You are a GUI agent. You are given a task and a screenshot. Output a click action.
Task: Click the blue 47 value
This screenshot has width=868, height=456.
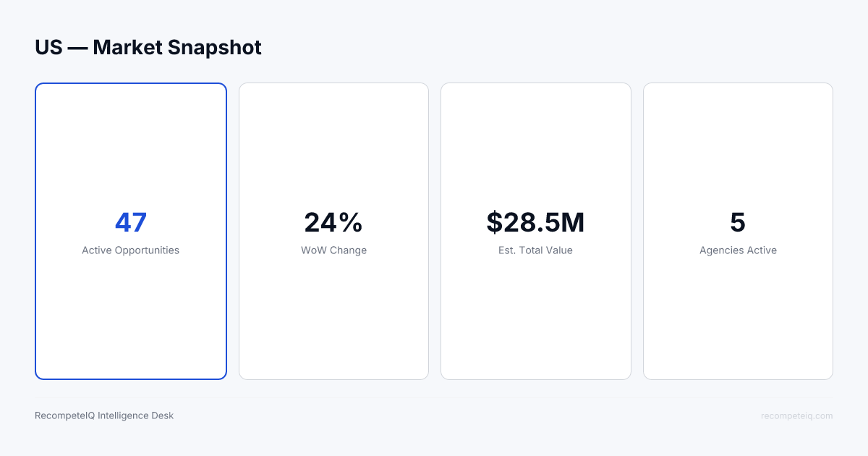[x=131, y=222]
